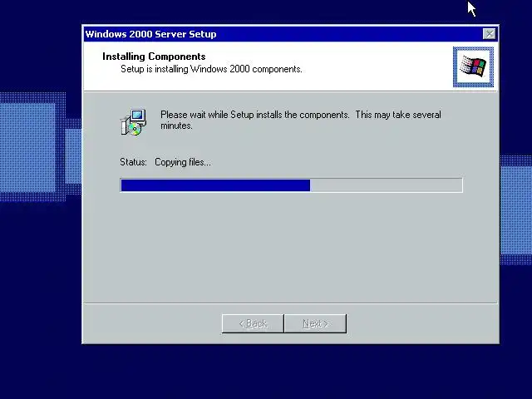The height and width of the screenshot is (399, 532).
Task: Click the 'Installing Components' heading
Action: [154, 57]
